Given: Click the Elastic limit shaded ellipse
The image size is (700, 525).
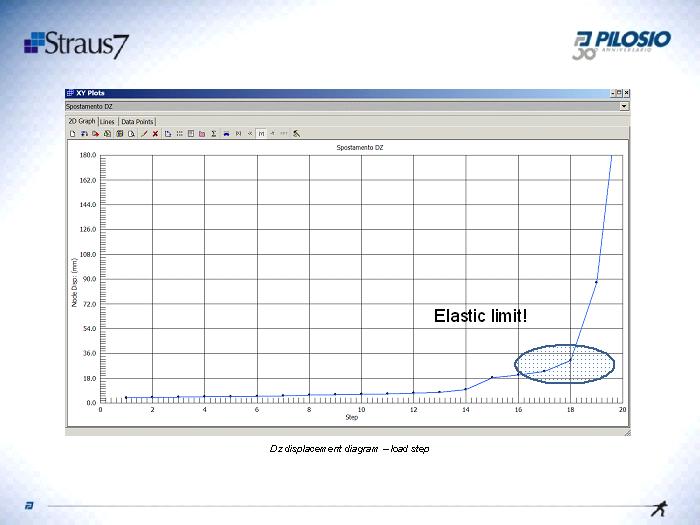Looking at the screenshot, I should click(x=564, y=361).
